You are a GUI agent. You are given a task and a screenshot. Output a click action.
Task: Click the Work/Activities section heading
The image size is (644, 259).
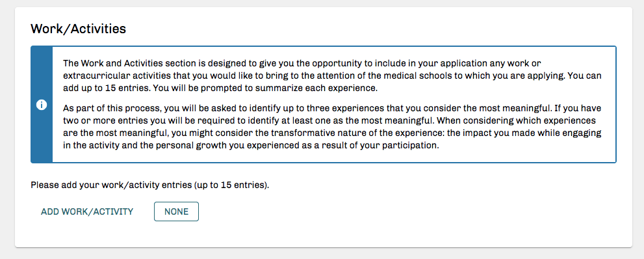78,29
